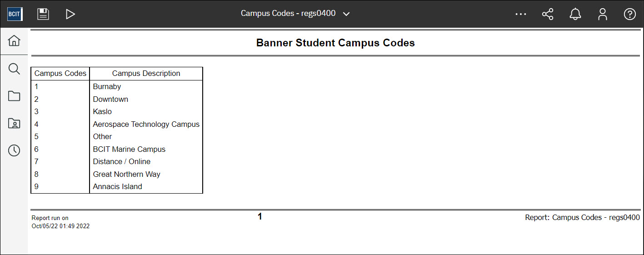Image resolution: width=644 pixels, height=255 pixels.
Task: Click the page number 1 in footer
Action: 260,217
